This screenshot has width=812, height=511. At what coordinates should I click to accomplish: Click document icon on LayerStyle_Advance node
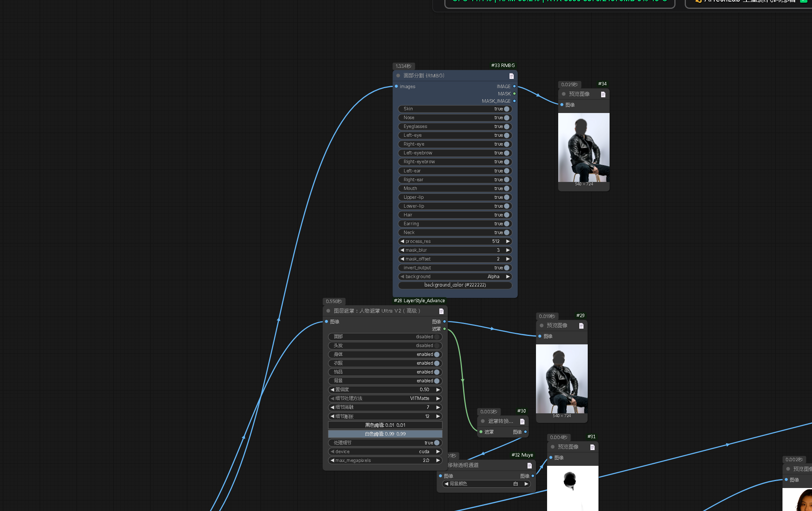(441, 311)
